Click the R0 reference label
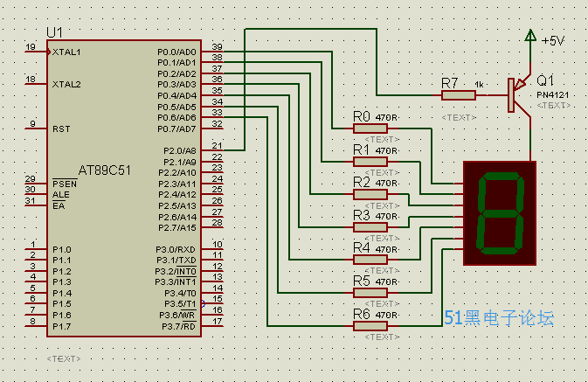Viewport: 588px width, 382px height. coord(362,117)
